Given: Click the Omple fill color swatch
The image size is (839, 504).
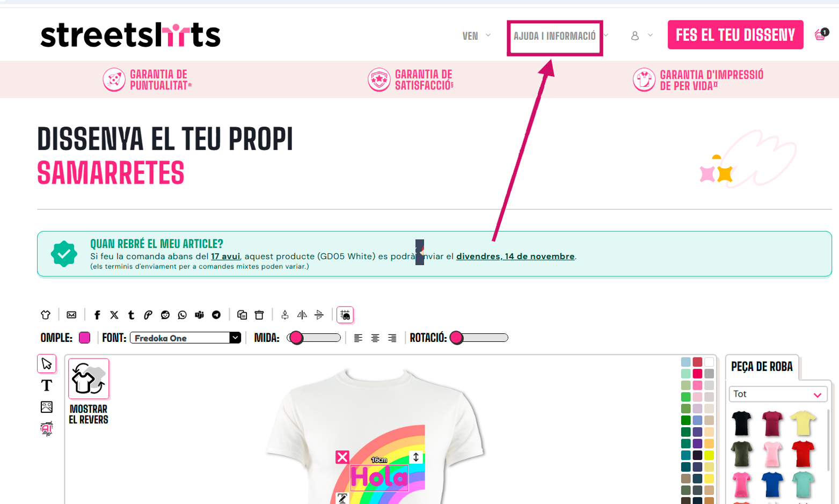Looking at the screenshot, I should click(84, 338).
